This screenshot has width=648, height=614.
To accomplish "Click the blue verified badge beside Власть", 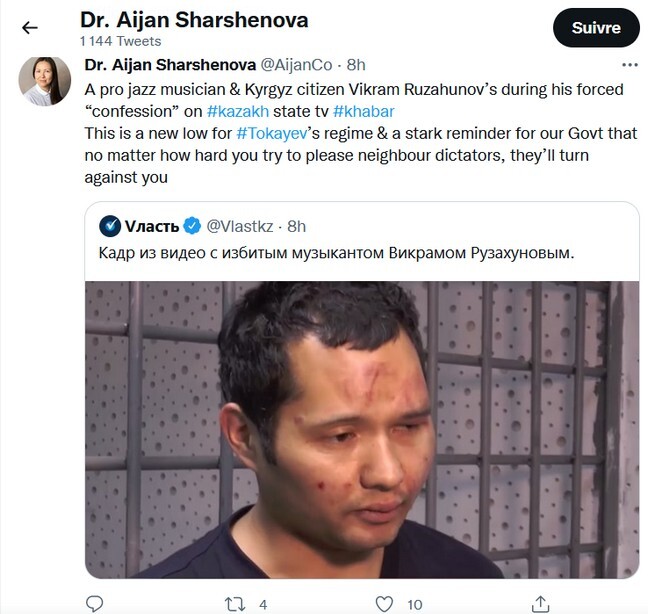I will point(192,226).
